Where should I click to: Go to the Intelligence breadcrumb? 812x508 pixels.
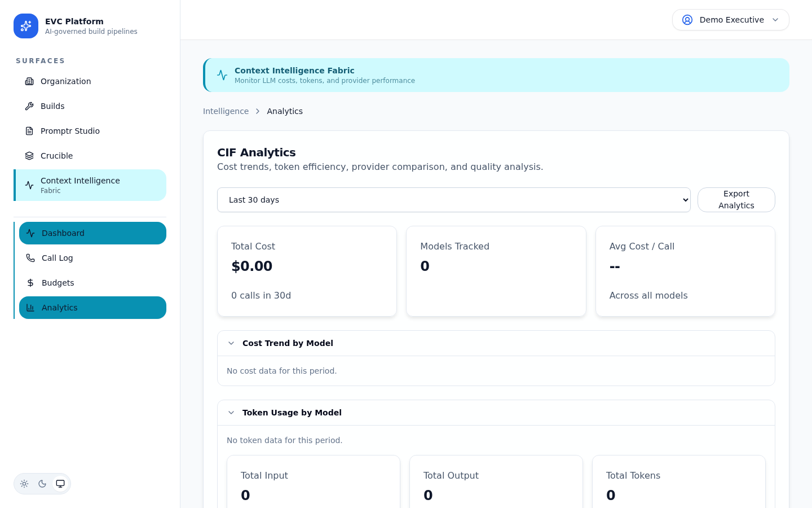click(x=226, y=111)
